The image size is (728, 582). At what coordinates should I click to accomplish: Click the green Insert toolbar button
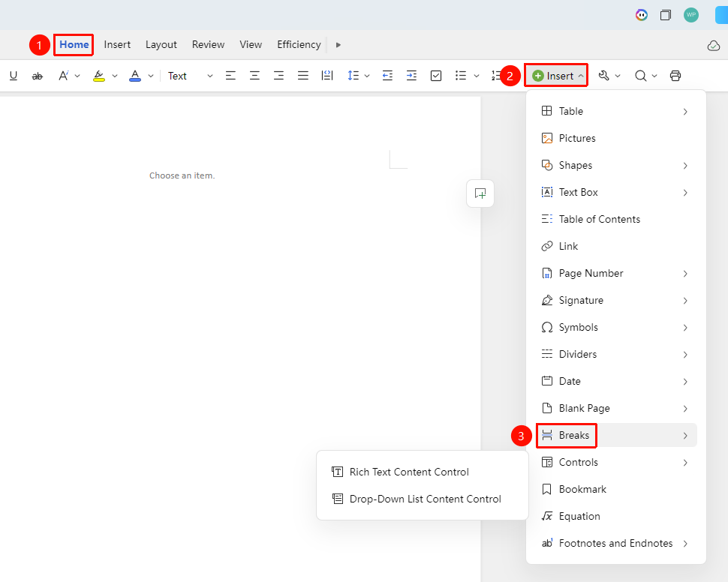point(556,76)
